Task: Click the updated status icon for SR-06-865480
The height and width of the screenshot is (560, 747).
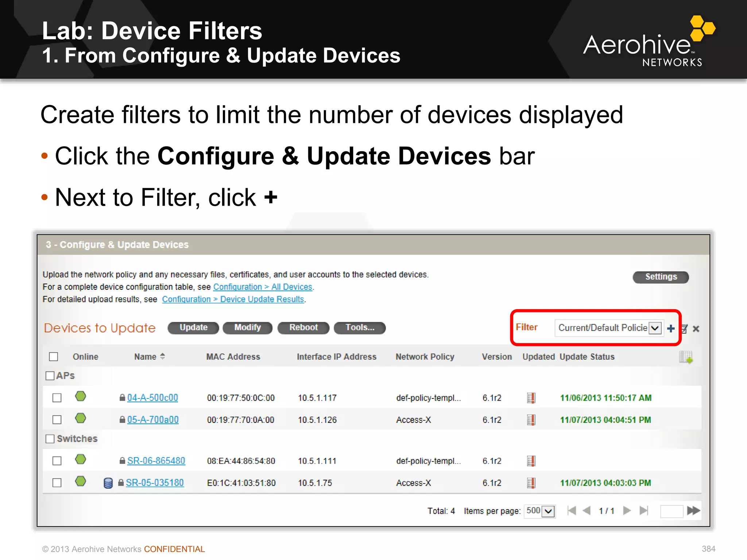Action: (x=531, y=461)
